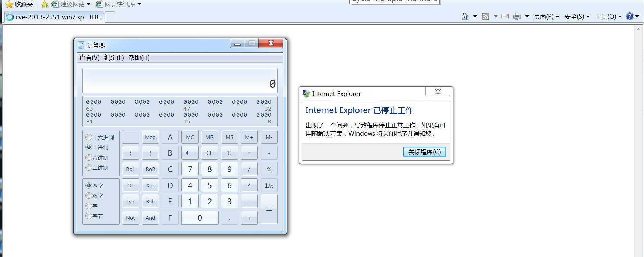Click the RSS feeds icon

pos(486,16)
